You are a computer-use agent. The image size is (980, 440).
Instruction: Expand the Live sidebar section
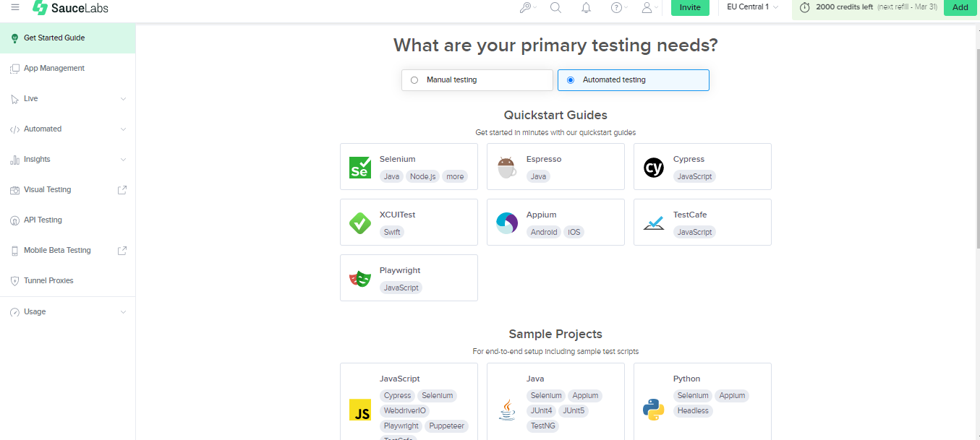(67, 98)
